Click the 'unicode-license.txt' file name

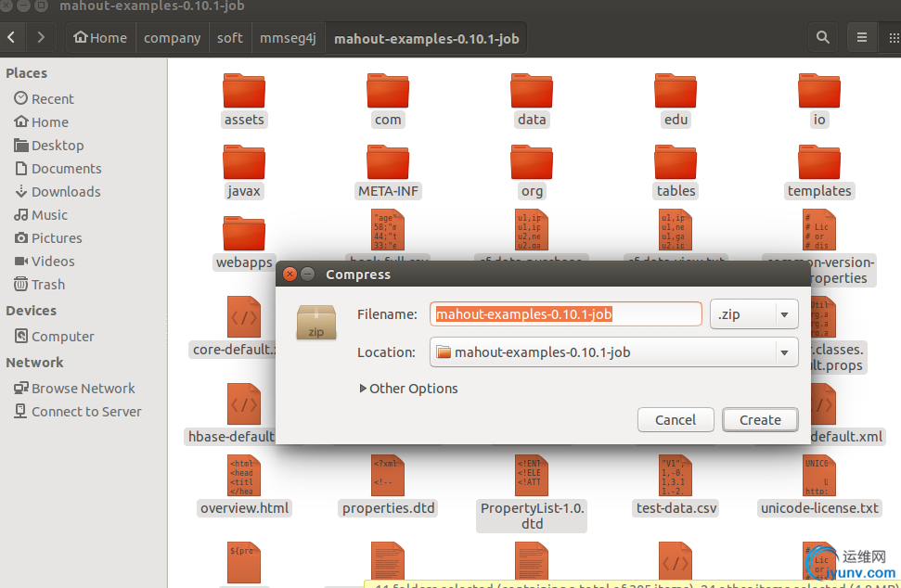pos(819,508)
